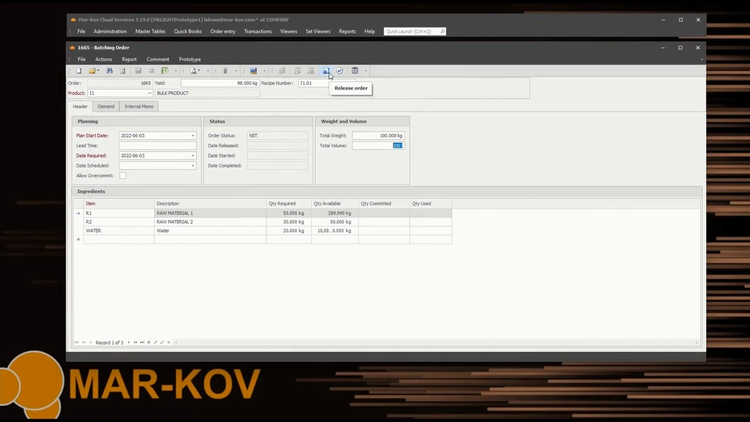Switch to the Demand tab

(106, 107)
